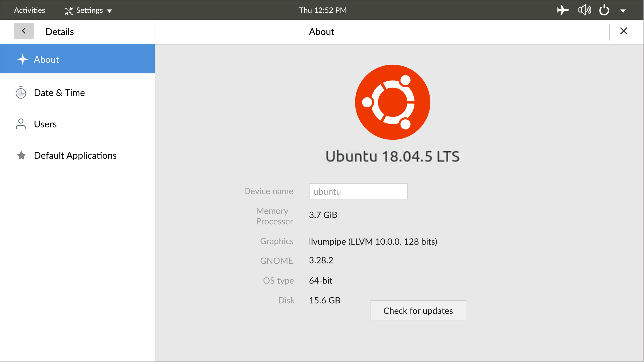Click the airplane mode icon in top bar
The image size is (644, 362).
pos(562,10)
